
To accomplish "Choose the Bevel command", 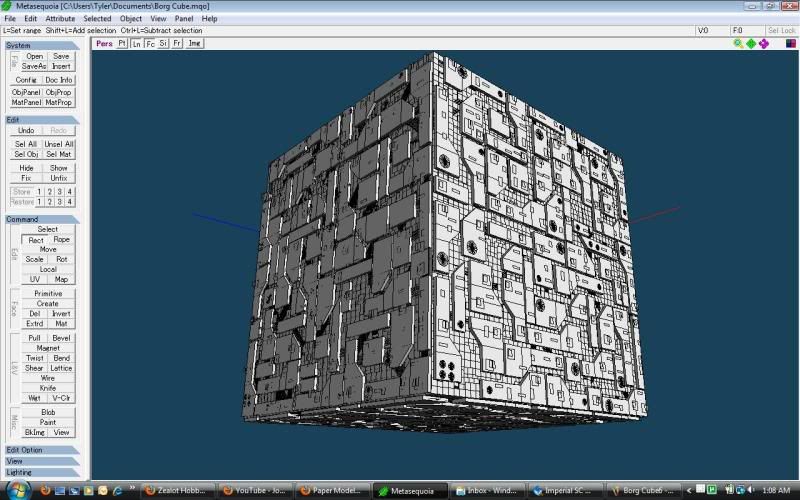I will coord(62,338).
